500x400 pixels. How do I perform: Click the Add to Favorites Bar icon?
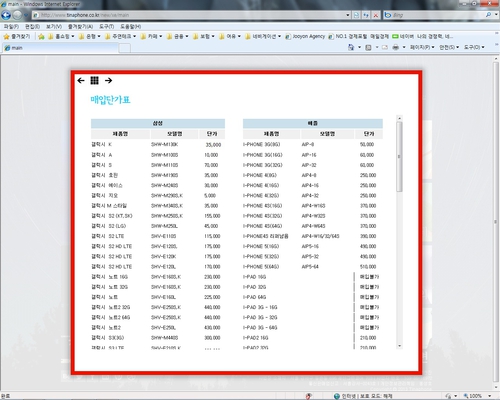(x=41, y=36)
